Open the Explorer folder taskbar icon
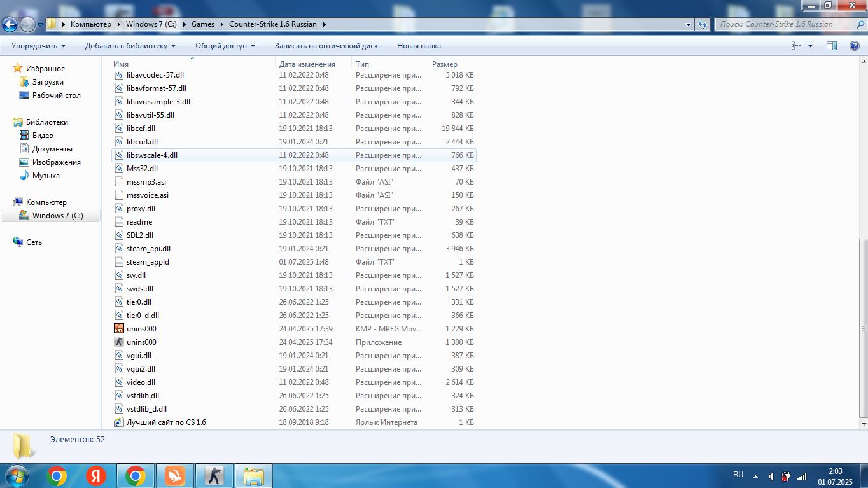The width and height of the screenshot is (868, 488). (x=254, y=476)
